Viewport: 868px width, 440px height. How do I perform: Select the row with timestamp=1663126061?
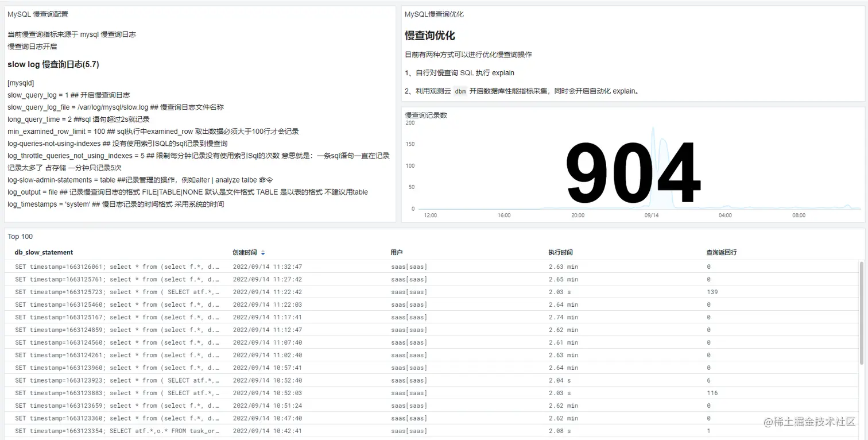[431, 267]
